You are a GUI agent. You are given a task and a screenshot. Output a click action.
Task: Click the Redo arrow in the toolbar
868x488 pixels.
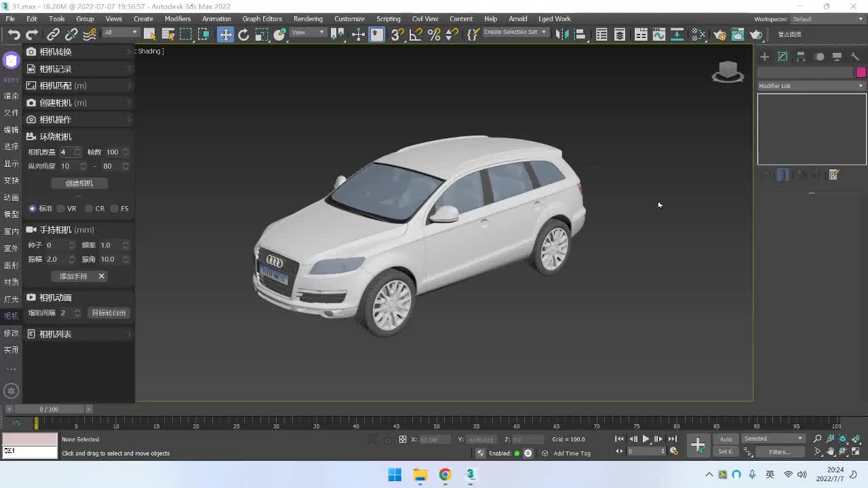(32, 35)
